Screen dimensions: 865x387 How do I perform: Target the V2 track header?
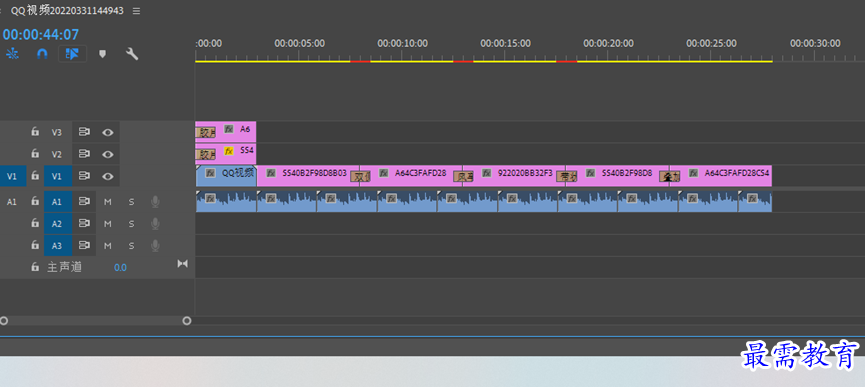[57, 154]
